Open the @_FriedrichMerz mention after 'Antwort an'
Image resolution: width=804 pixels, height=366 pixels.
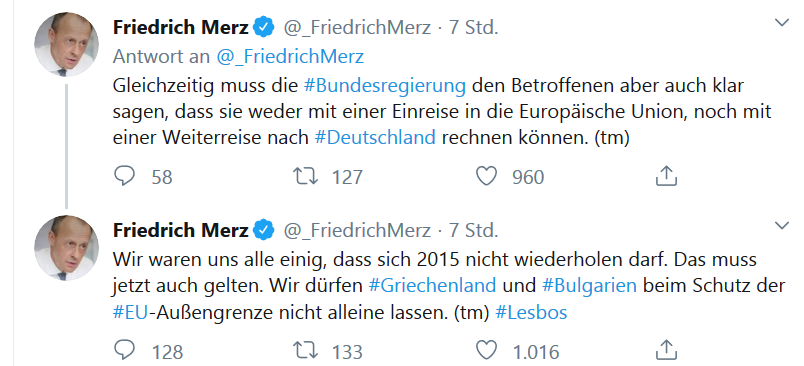[x=290, y=56]
